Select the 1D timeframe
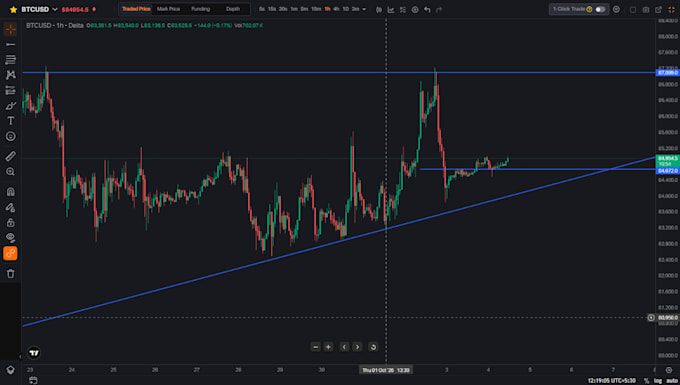The height and width of the screenshot is (385, 680). (346, 9)
